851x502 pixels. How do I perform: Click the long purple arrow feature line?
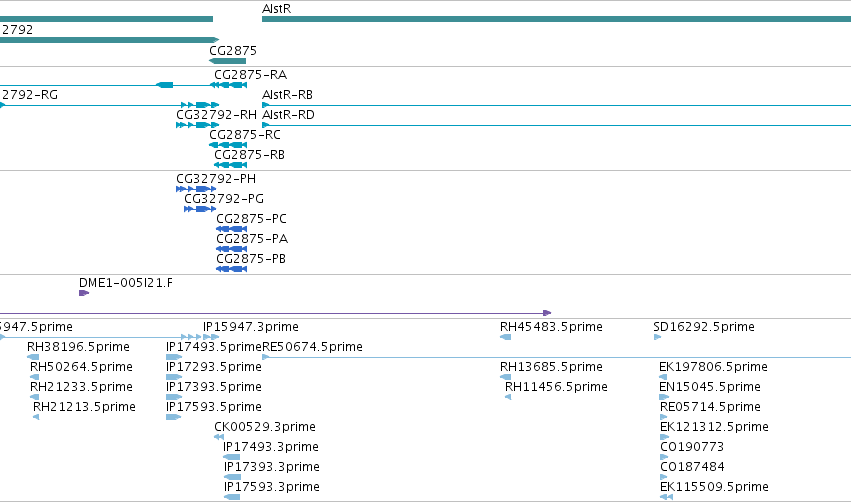pyautogui.click(x=275, y=313)
